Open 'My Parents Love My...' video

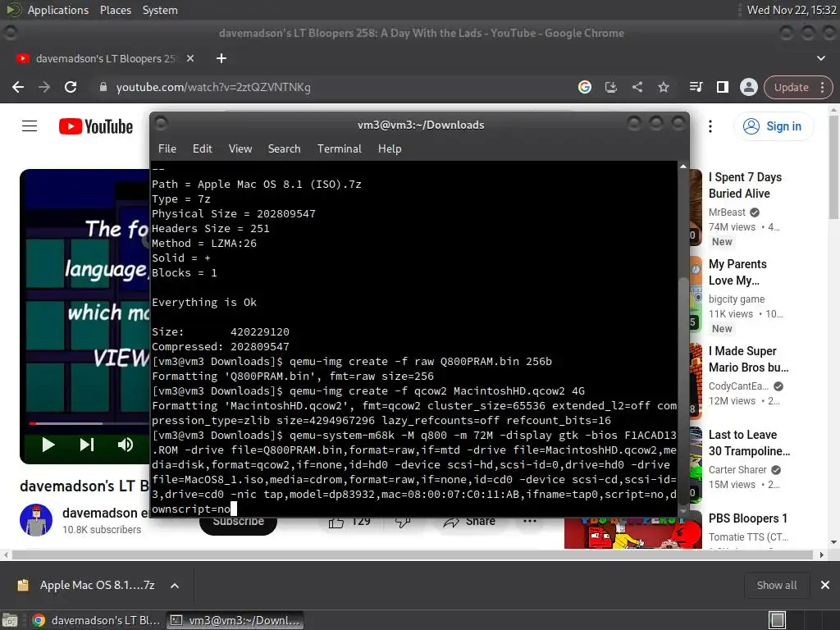(x=737, y=272)
